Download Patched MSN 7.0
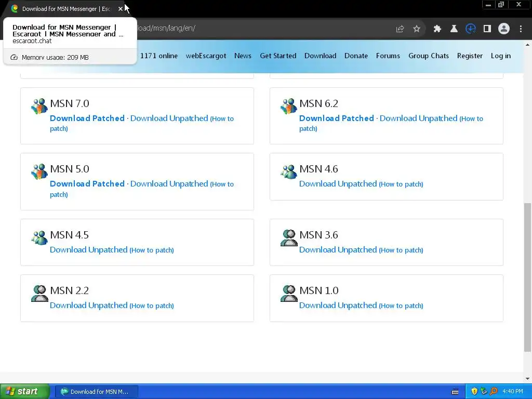Image resolution: width=532 pixels, height=399 pixels. 87,118
